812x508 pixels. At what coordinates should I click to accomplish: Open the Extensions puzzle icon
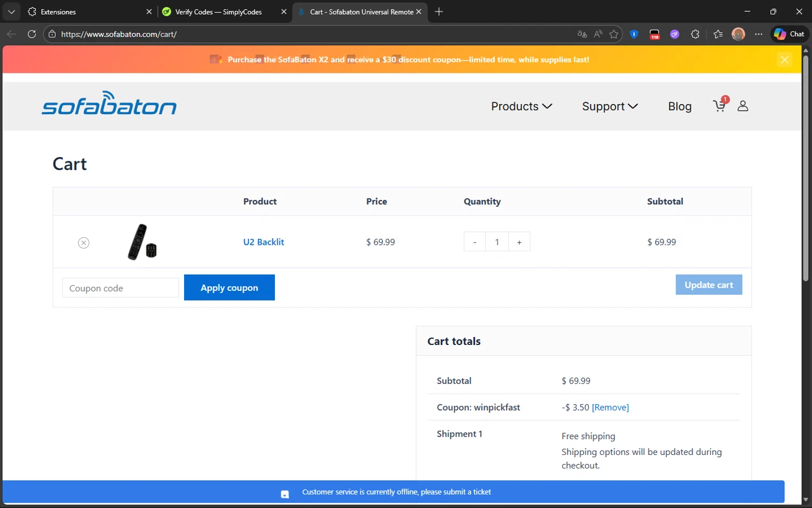(x=695, y=34)
